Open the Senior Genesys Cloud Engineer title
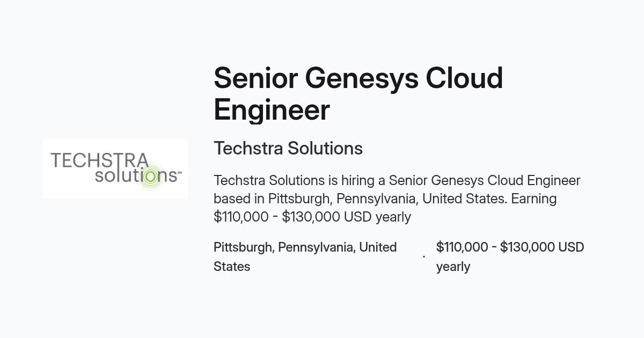This screenshot has width=644, height=338. (358, 94)
